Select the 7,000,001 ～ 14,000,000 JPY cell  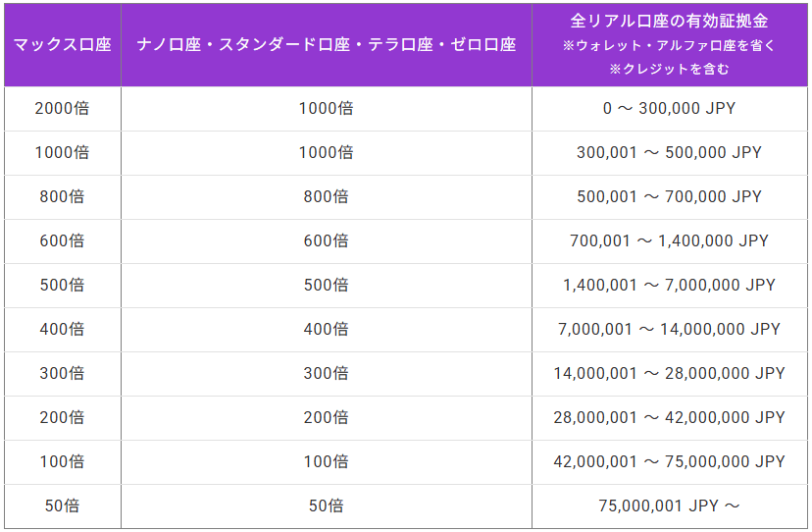click(669, 329)
